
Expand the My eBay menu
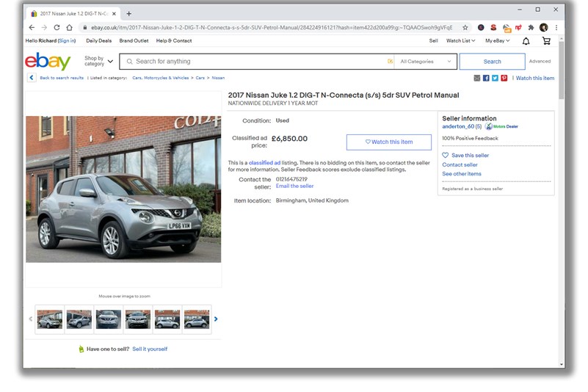click(497, 41)
